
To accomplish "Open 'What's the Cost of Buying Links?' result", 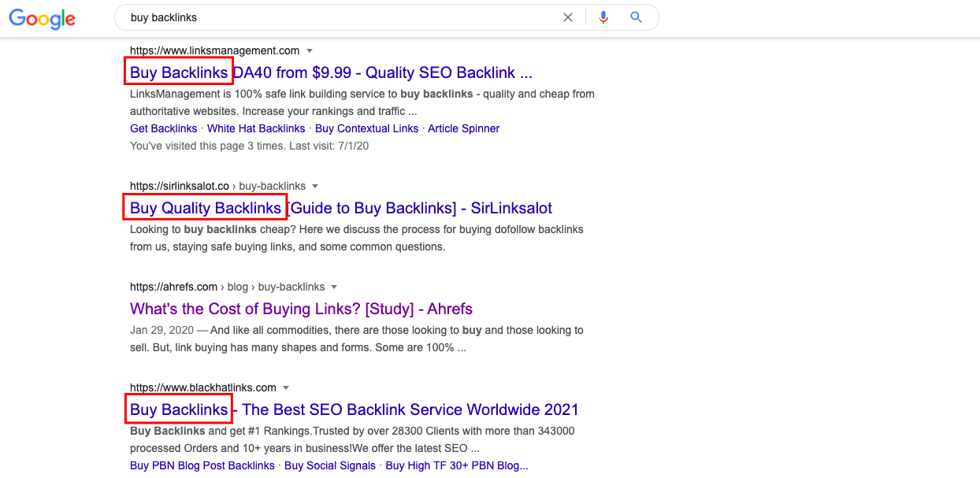I will click(301, 309).
